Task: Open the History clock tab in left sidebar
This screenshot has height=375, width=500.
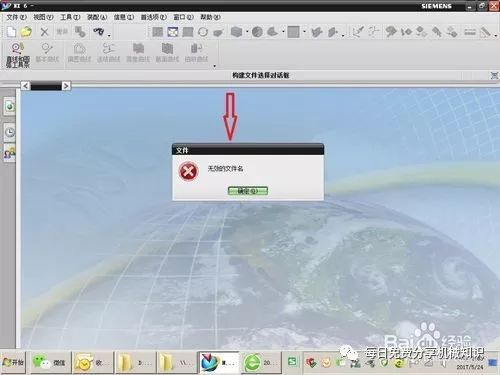Action: click(x=10, y=132)
